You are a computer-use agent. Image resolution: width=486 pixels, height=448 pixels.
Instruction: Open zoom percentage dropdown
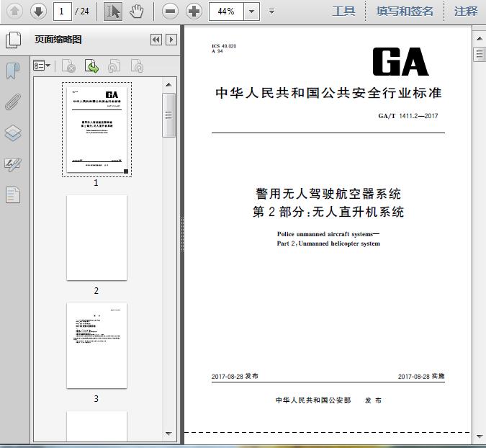[x=252, y=12]
